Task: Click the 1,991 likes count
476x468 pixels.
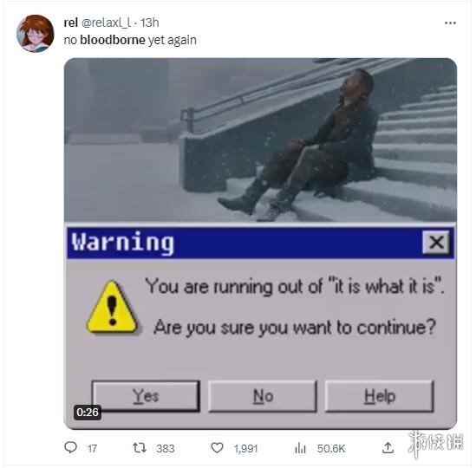Action: (x=245, y=448)
